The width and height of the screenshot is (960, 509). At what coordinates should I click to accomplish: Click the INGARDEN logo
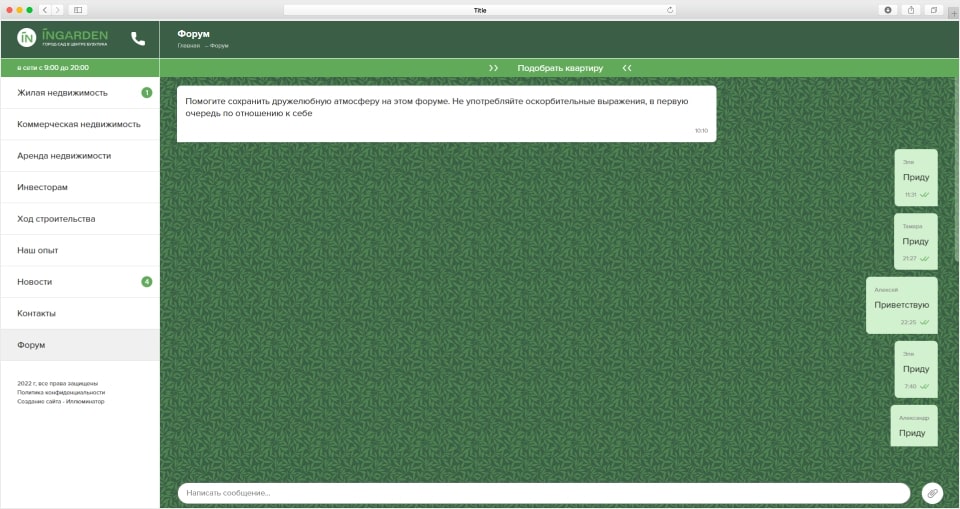click(x=62, y=38)
